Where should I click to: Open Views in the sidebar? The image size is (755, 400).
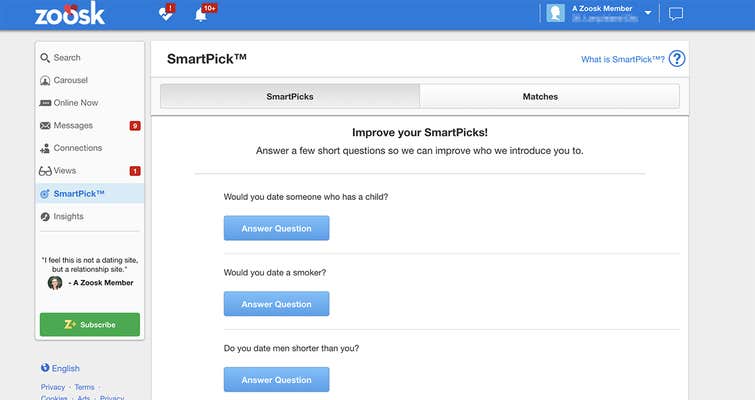(x=65, y=171)
